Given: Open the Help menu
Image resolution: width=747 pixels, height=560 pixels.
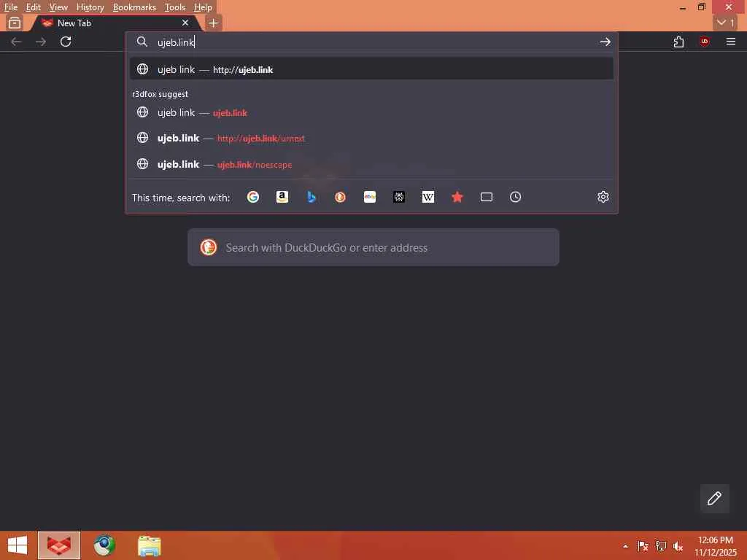Looking at the screenshot, I should point(203,7).
